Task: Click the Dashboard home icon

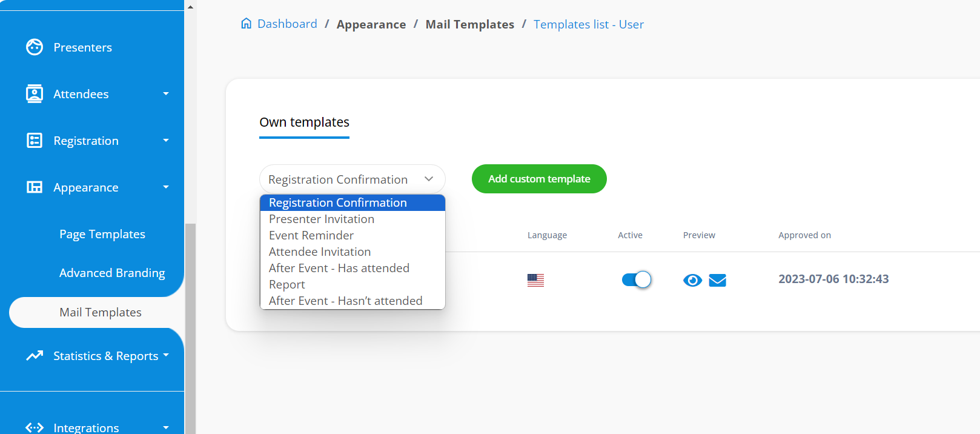Action: click(246, 24)
